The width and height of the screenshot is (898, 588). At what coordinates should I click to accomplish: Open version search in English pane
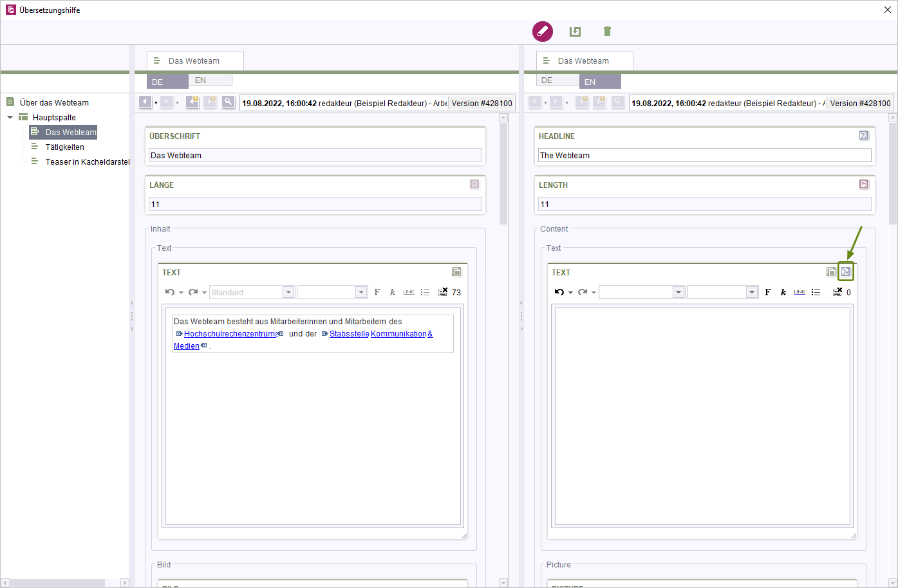tap(617, 102)
